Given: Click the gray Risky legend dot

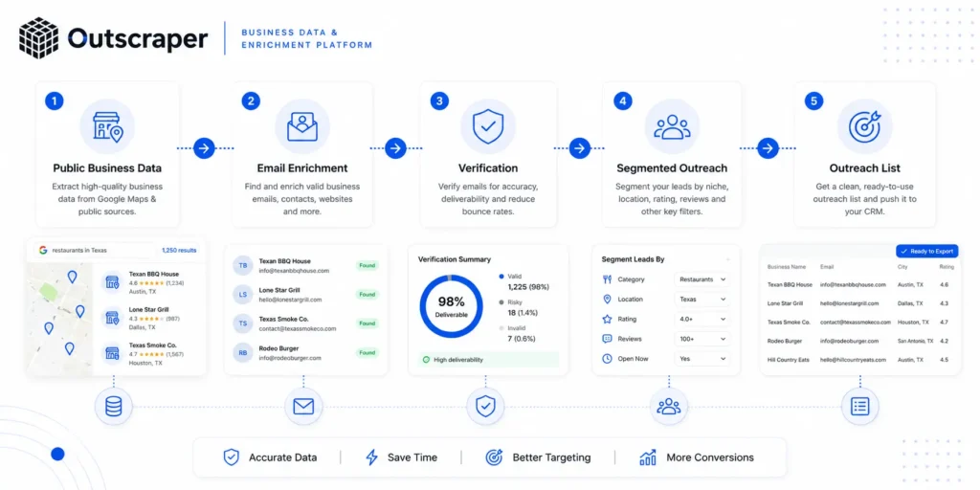Looking at the screenshot, I should click(x=501, y=301).
